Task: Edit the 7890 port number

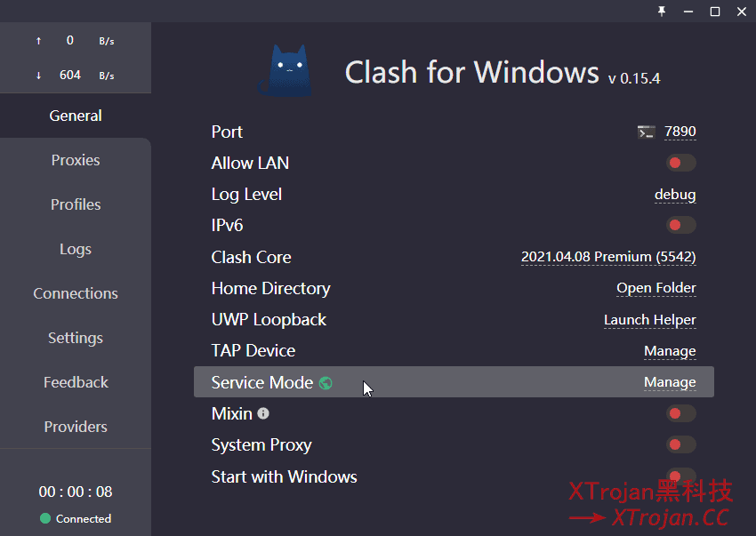Action: pyautogui.click(x=680, y=132)
